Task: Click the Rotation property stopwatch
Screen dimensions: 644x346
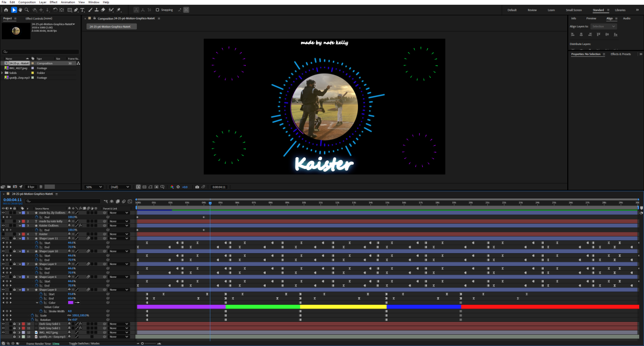Action: pyautogui.click(x=32, y=320)
